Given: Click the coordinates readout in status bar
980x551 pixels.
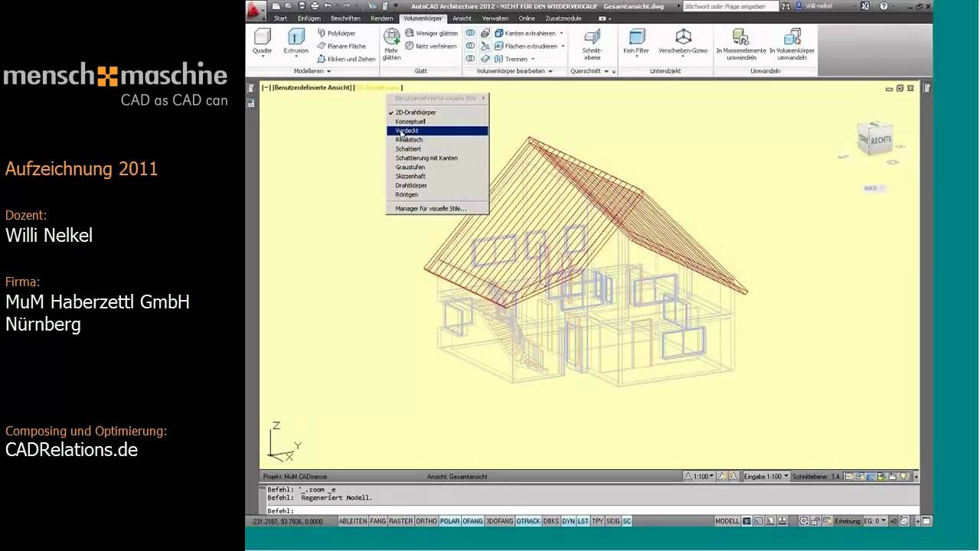Looking at the screenshot, I should click(x=286, y=521).
